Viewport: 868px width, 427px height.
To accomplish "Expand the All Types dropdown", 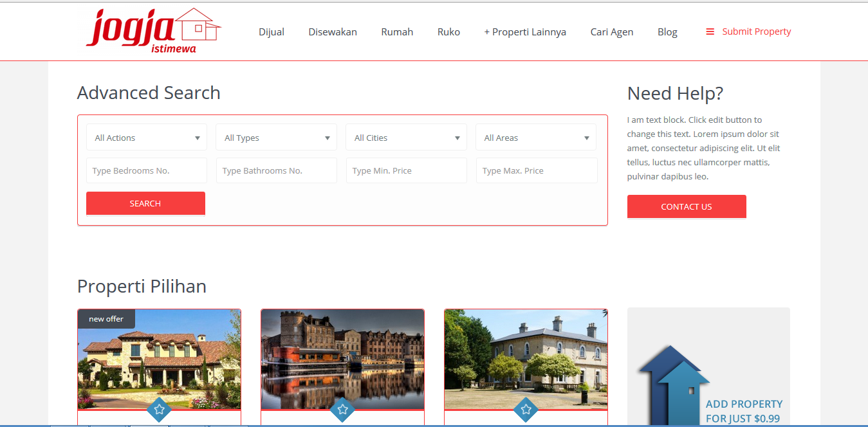I will click(276, 138).
